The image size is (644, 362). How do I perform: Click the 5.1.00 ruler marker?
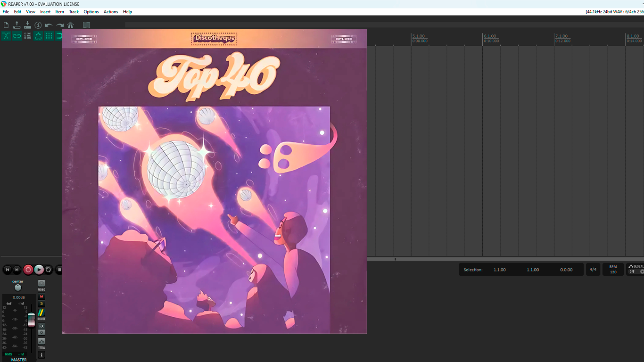pos(419,36)
